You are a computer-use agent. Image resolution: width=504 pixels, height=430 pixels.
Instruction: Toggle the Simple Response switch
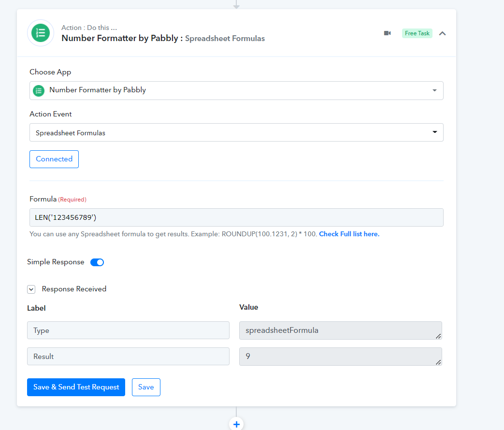coord(97,262)
